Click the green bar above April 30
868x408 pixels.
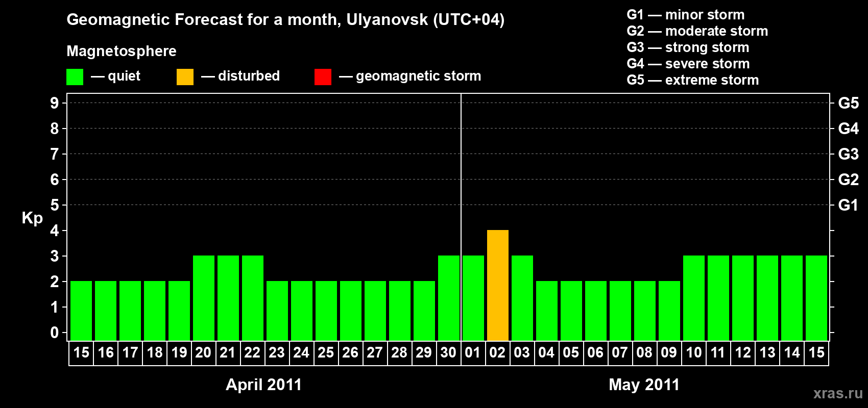[x=449, y=298]
